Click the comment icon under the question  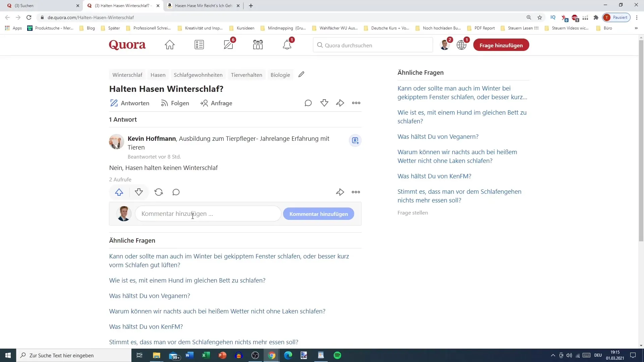coord(308,103)
